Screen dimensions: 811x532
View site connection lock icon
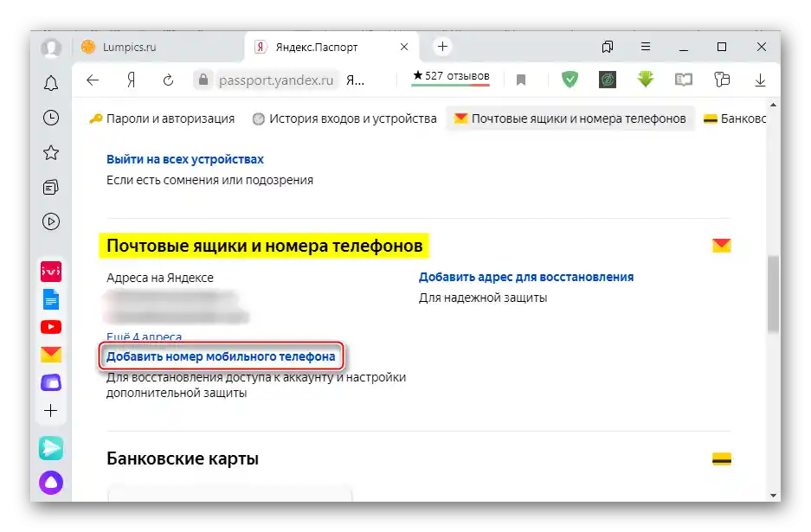(203, 80)
